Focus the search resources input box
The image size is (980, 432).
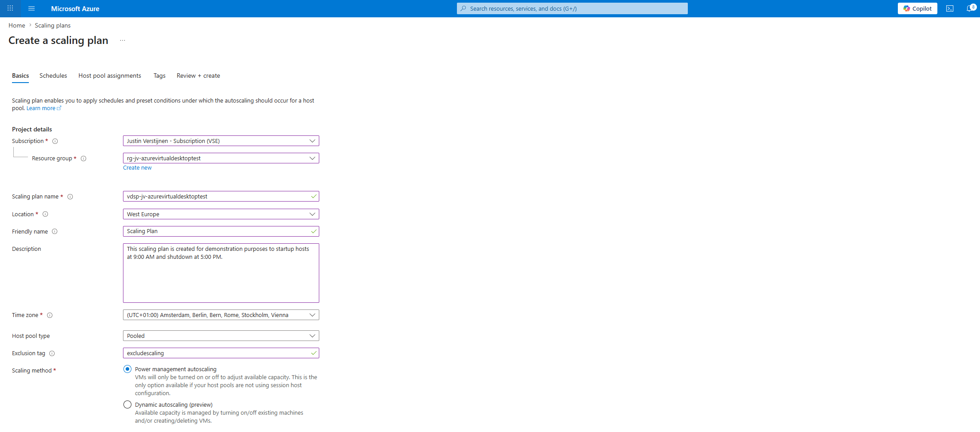(572, 8)
